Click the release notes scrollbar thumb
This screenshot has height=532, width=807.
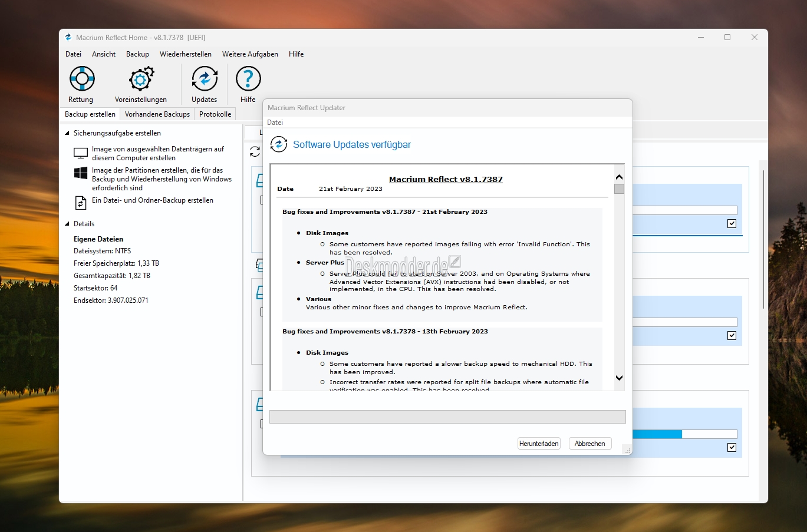[x=619, y=189]
